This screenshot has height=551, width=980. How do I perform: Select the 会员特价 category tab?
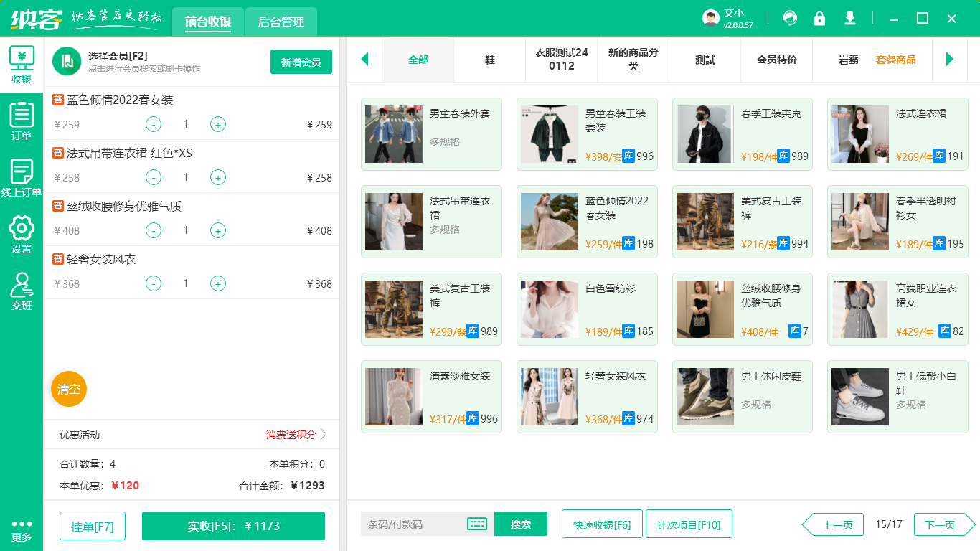coord(776,60)
